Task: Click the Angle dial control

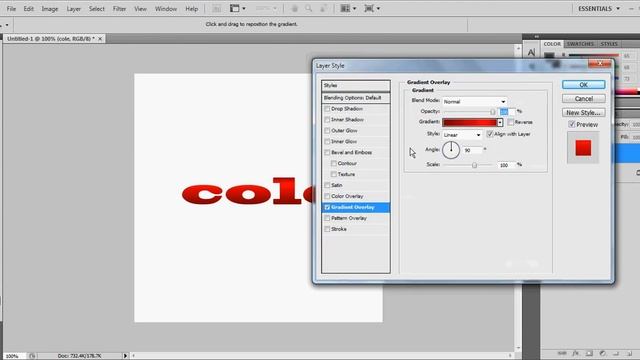Action: [451, 150]
